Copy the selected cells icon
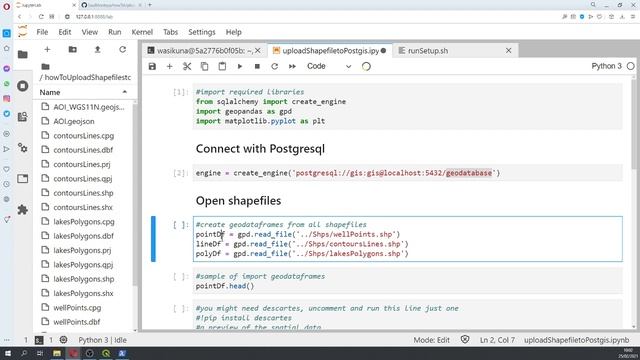This screenshot has width=640, height=360. [204, 66]
